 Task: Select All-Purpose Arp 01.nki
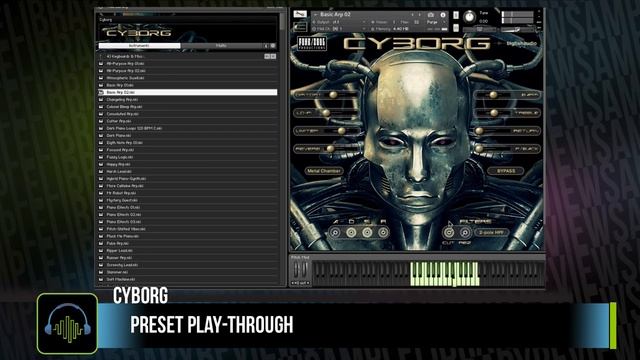coord(187,64)
